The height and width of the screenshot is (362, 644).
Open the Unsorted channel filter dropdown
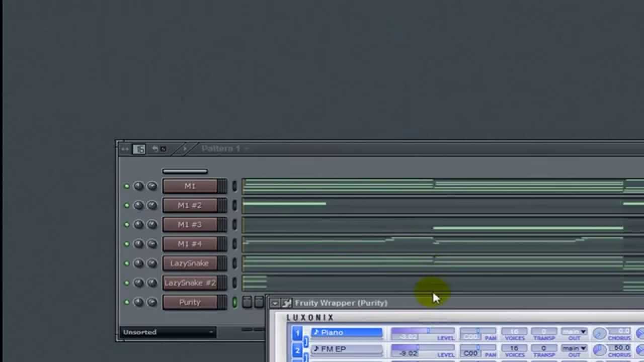tap(168, 332)
